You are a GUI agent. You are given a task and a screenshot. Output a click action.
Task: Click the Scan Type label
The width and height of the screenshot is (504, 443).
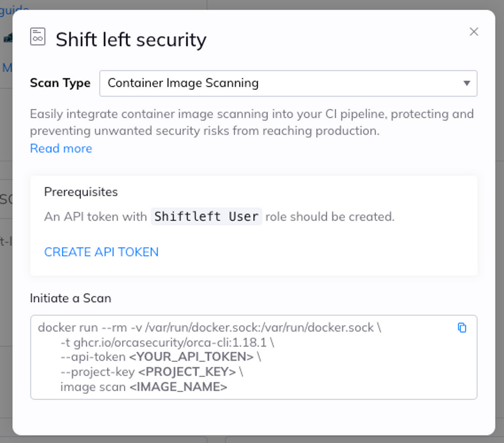60,83
